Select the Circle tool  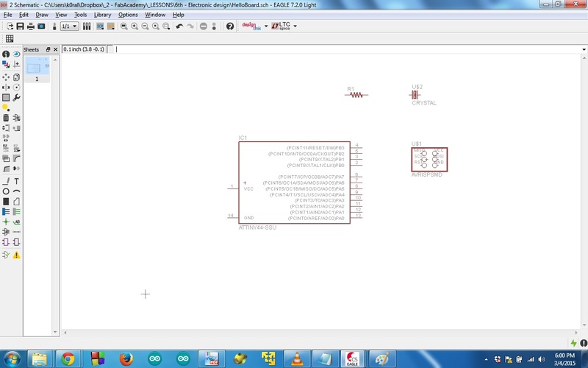[6, 191]
